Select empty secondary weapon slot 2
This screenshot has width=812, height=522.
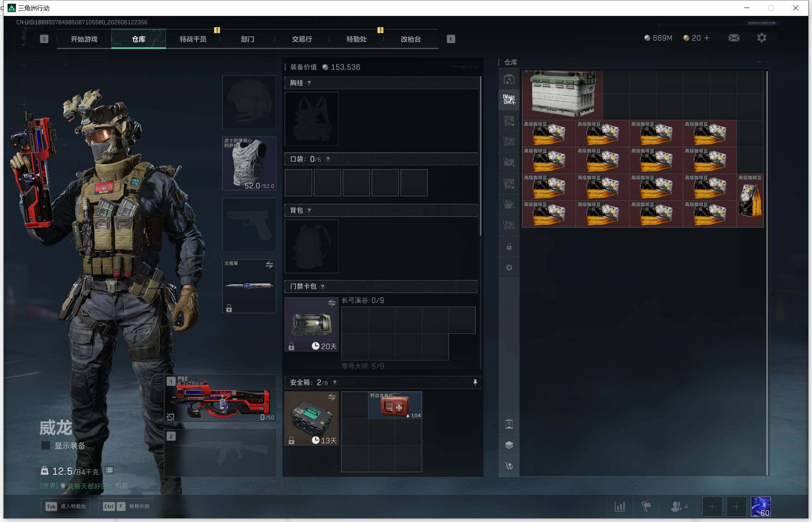[220, 453]
